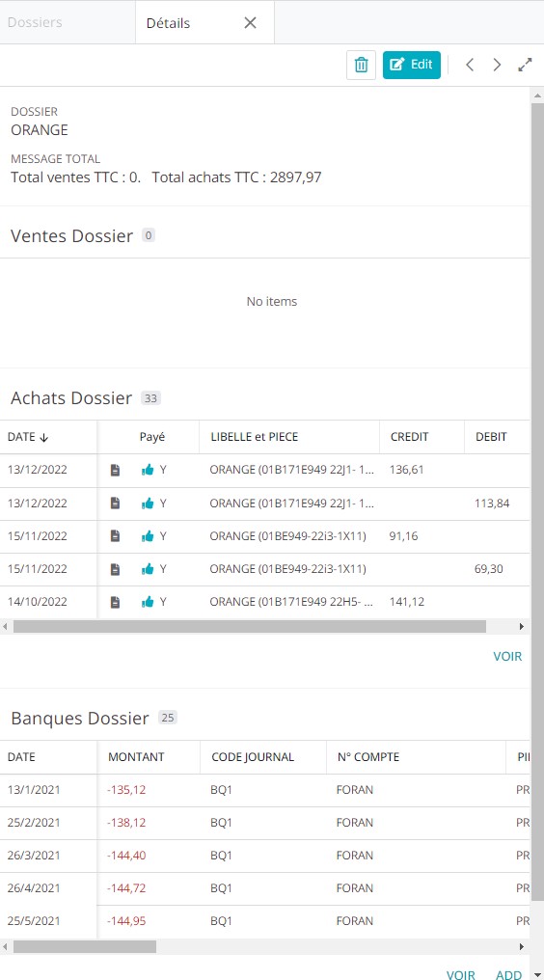The image size is (544, 980).
Task: Select bank row dated 13/1/2021
Action: (x=264, y=790)
